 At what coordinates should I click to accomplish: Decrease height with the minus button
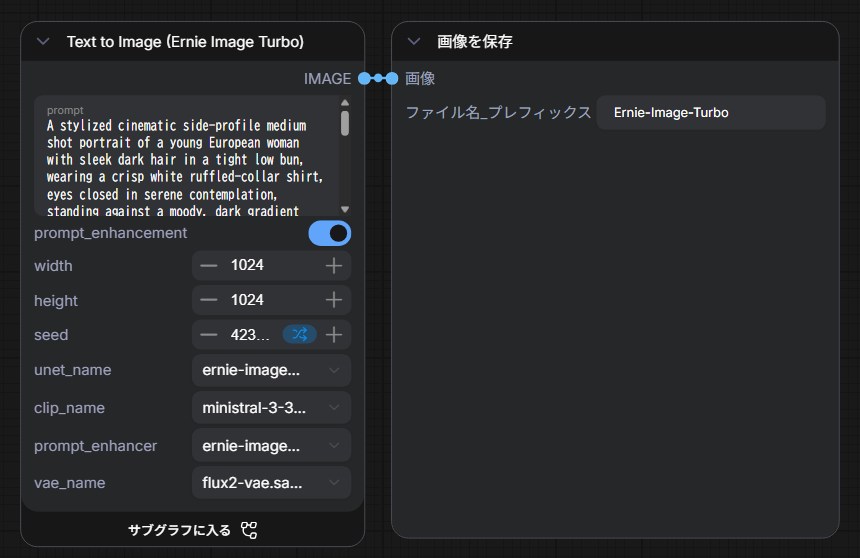point(208,300)
